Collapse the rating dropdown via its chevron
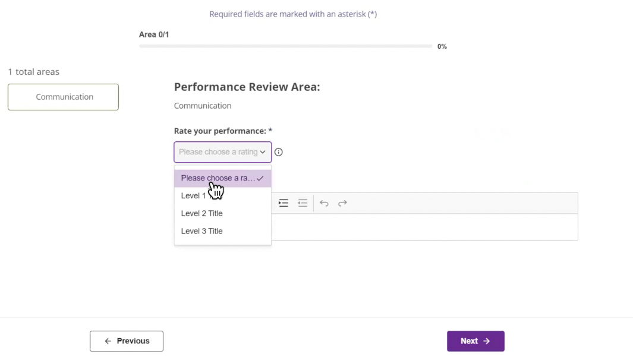The height and width of the screenshot is (364, 633). pos(263,152)
